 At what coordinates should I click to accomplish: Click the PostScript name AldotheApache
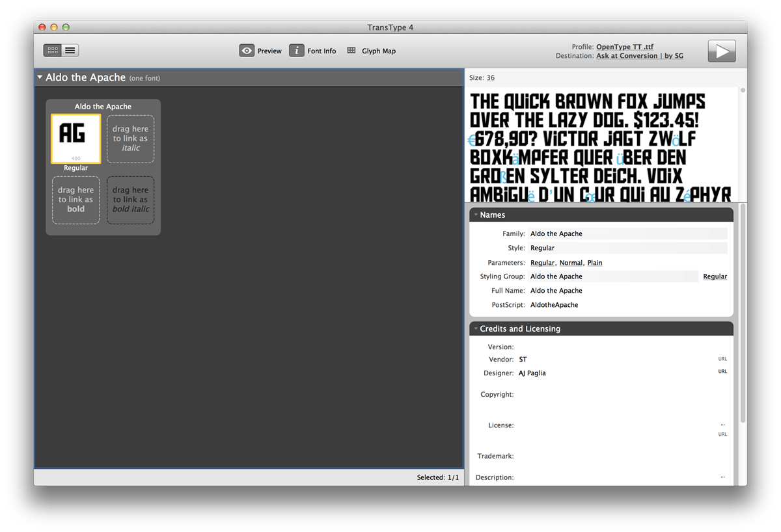[555, 305]
